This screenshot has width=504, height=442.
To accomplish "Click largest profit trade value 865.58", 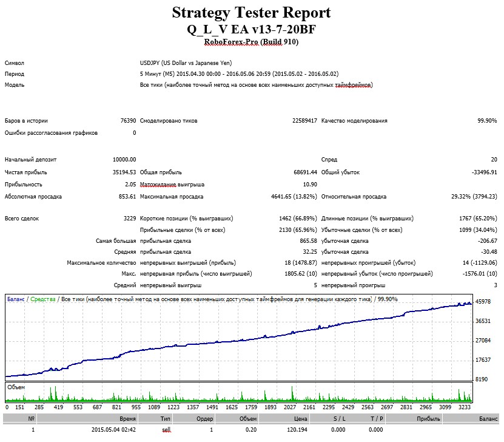I will point(308,241).
